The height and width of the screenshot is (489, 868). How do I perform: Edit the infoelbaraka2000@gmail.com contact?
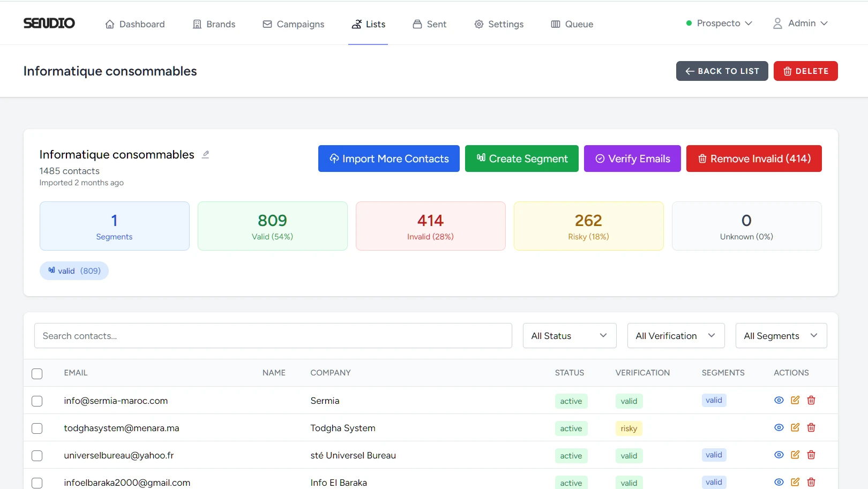tap(795, 482)
